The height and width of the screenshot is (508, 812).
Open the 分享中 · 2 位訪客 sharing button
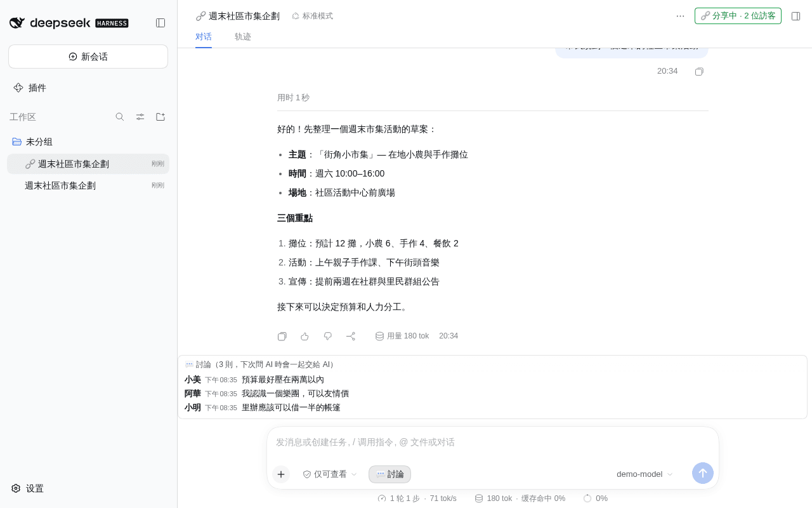click(x=738, y=16)
